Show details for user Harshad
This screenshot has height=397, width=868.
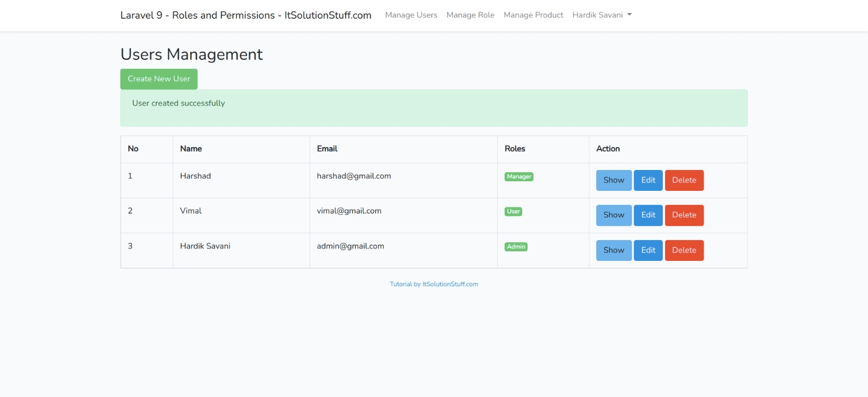pyautogui.click(x=614, y=180)
